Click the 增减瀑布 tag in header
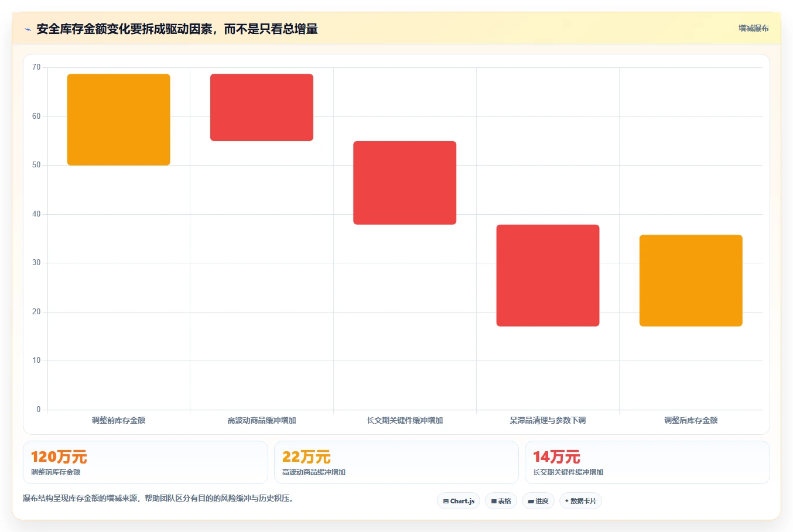The image size is (793, 532). (753, 28)
